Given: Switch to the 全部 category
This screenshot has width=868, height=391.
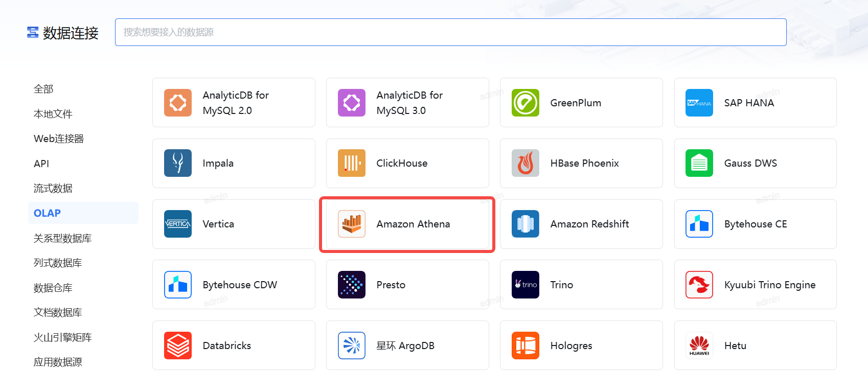Looking at the screenshot, I should point(44,89).
